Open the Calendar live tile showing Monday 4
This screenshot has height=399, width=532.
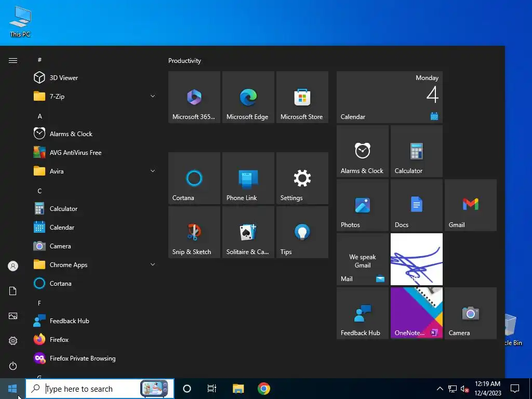(390, 97)
